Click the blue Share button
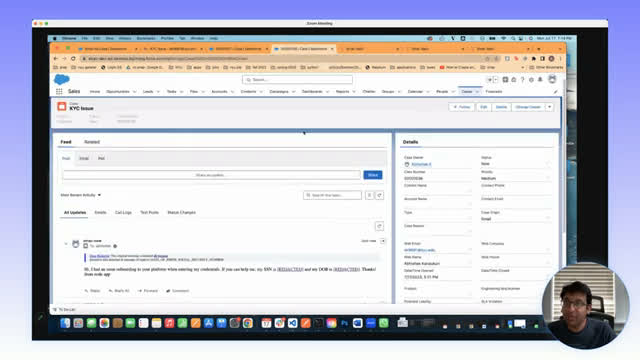The width and height of the screenshot is (640, 360). click(x=373, y=175)
